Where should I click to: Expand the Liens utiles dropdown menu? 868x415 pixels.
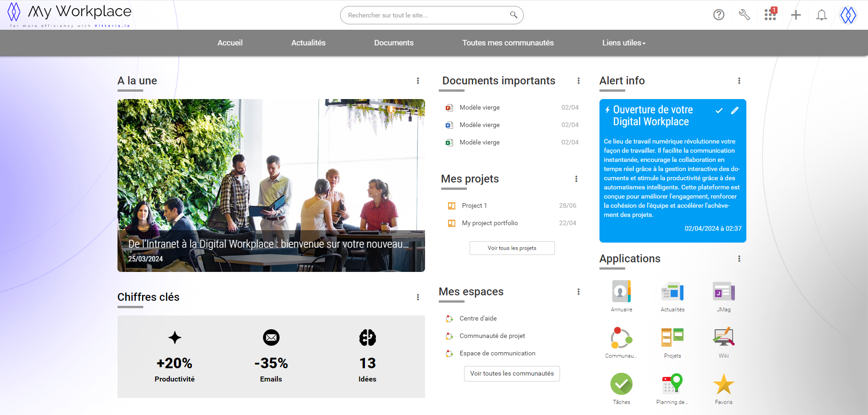coord(624,43)
